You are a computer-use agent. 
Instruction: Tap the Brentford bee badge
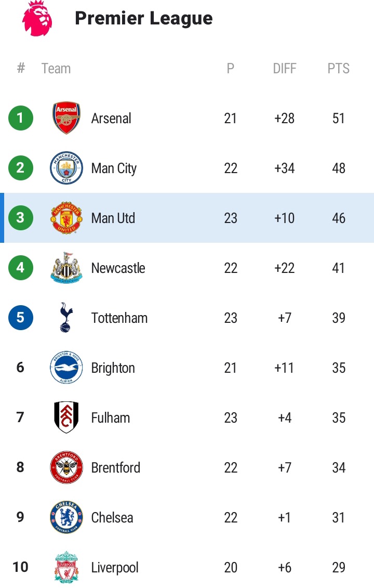pos(66,467)
